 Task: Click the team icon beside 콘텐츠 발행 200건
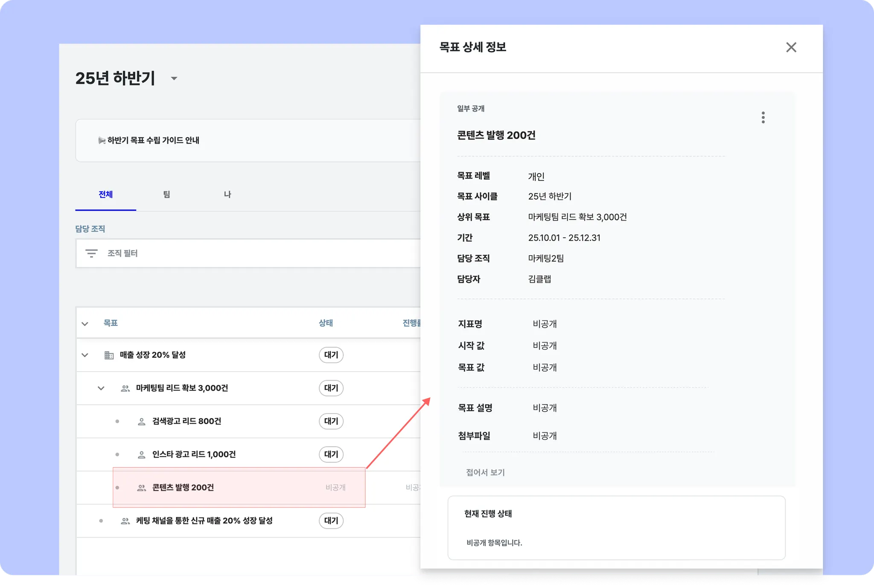[x=141, y=488]
